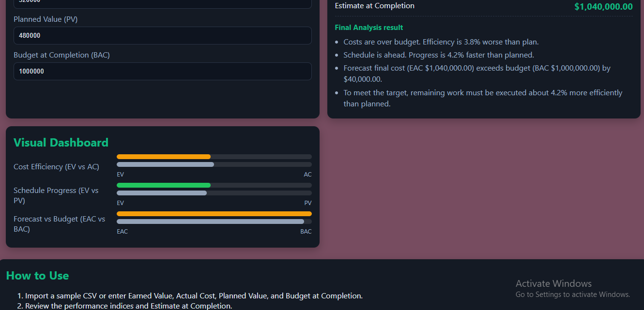Click the partially visible input above Planned Value
Image resolution: width=644 pixels, height=310 pixels.
point(162,3)
